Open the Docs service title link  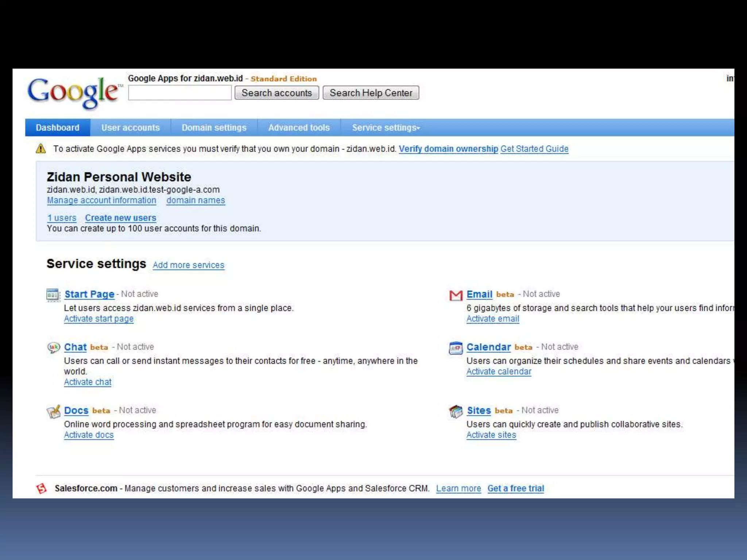click(76, 411)
